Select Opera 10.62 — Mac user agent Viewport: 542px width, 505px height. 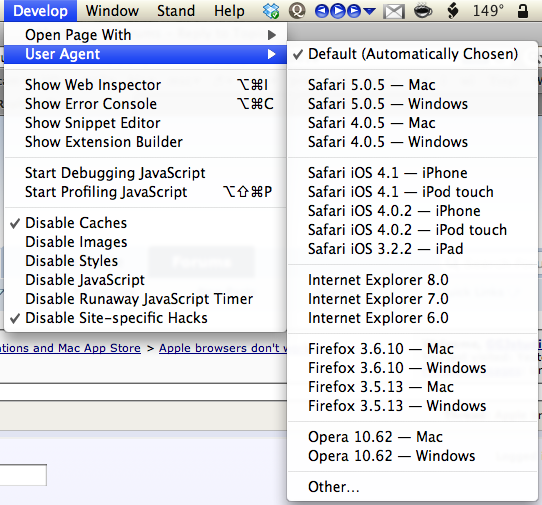coord(412,437)
